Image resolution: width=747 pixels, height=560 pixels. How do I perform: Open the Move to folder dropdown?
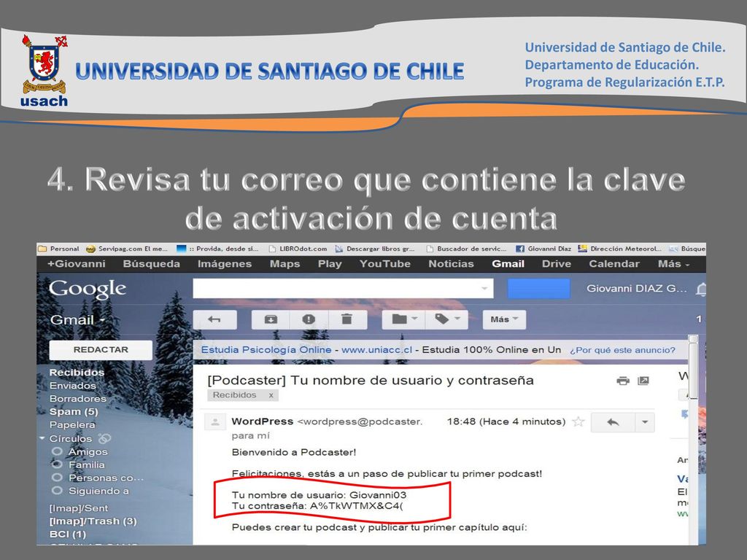[404, 319]
